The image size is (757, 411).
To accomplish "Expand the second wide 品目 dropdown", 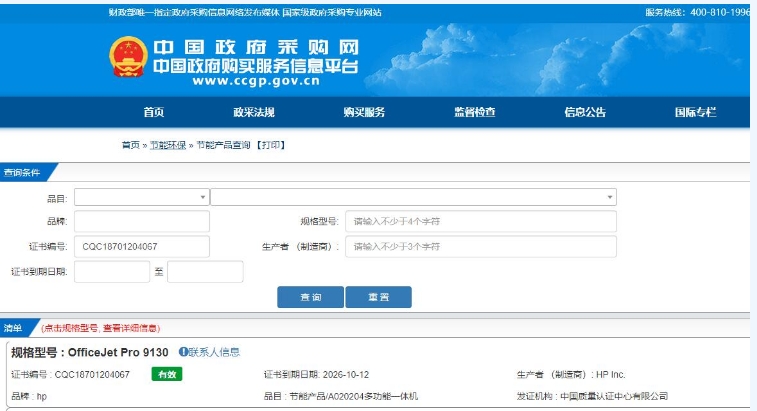I will pyautogui.click(x=414, y=197).
